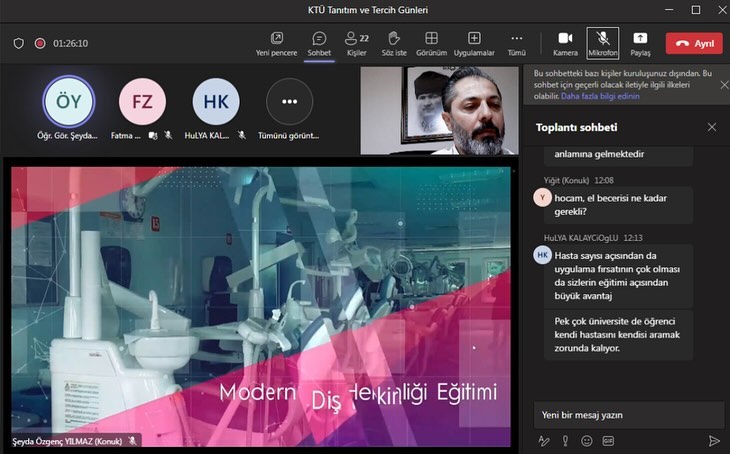This screenshot has width=730, height=454.
Task: Open the Tümü more actions menu
Action: click(516, 43)
